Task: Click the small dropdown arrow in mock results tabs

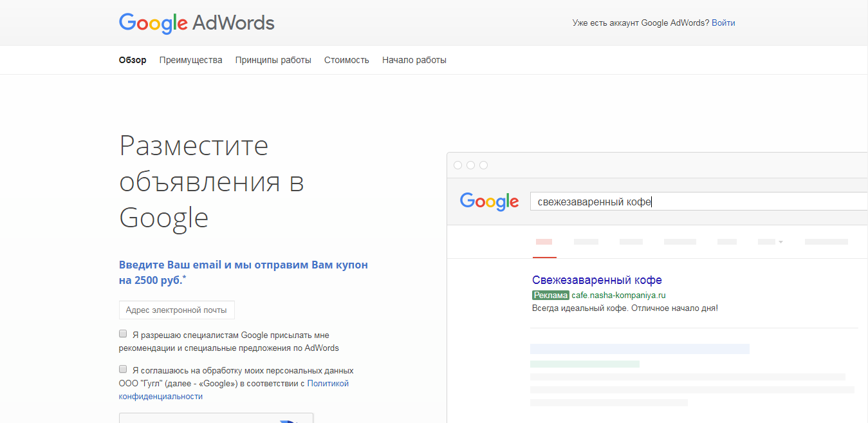Action: click(x=780, y=242)
